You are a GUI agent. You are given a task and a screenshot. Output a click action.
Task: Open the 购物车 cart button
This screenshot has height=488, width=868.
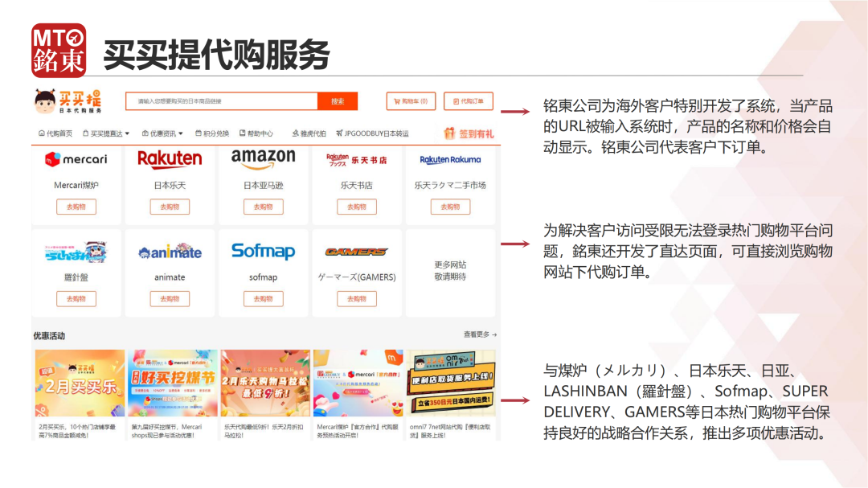point(411,101)
